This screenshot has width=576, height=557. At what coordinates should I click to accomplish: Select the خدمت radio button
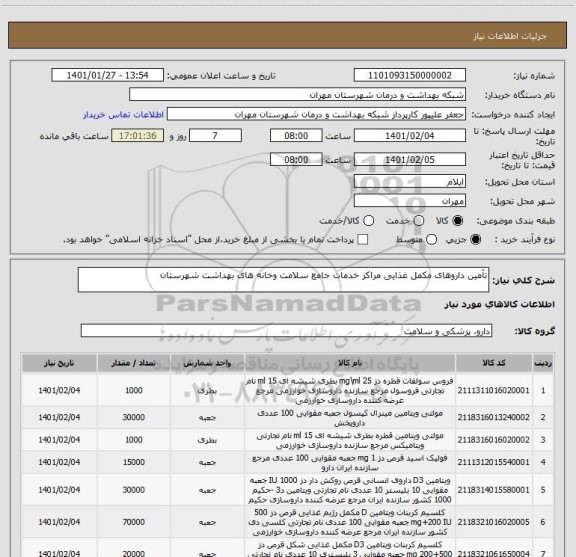coord(418,221)
